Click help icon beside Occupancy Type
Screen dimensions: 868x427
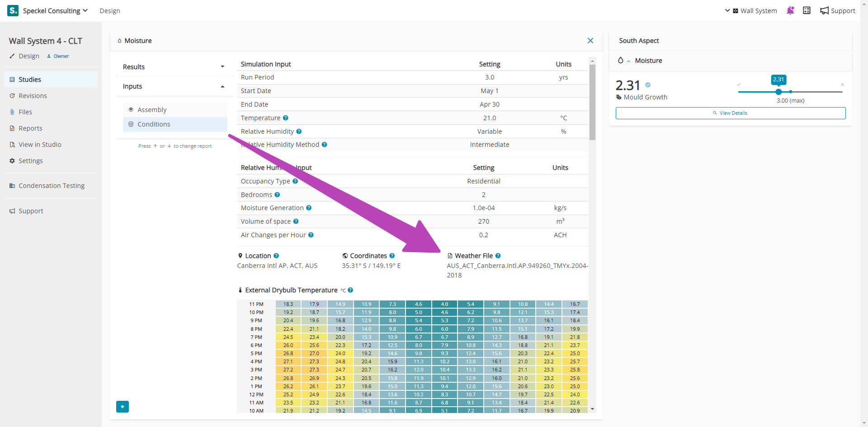[295, 181]
